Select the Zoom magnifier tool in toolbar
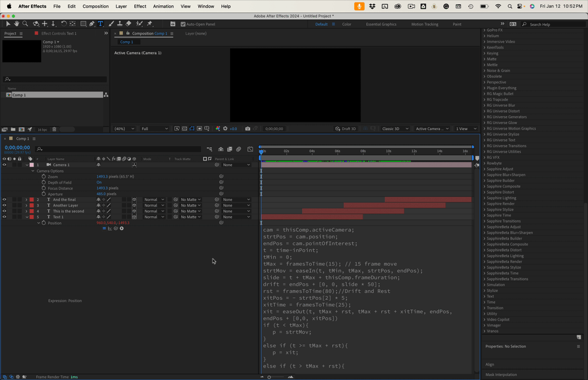Screen dimensions: 588x380 25,24
